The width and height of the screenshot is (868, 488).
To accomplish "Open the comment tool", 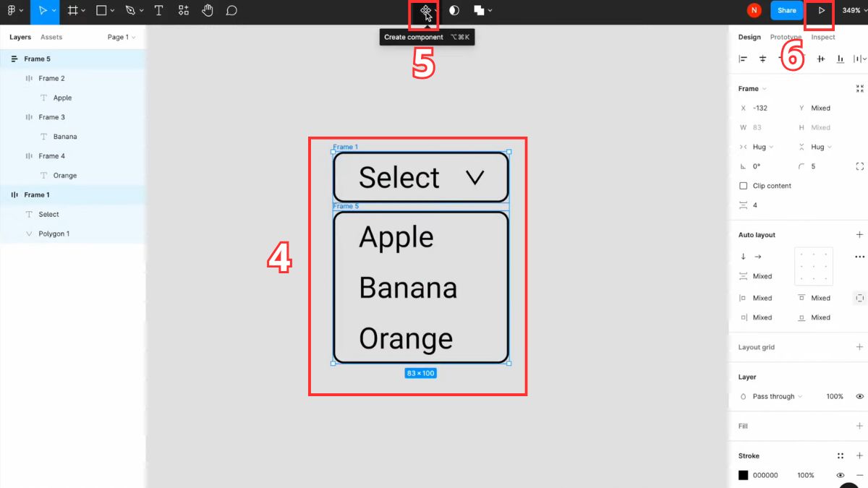I will tap(231, 10).
